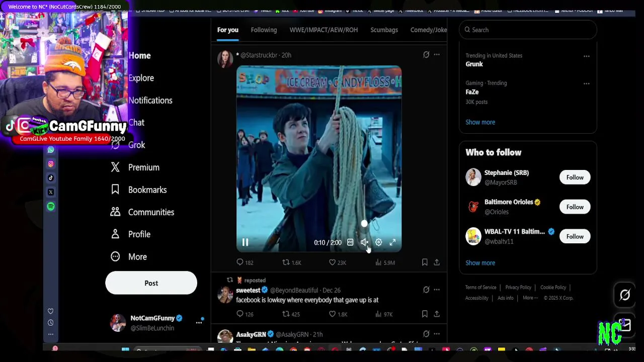Mute the video with the speaker icon
This screenshot has width=644, height=362.
[x=364, y=242]
